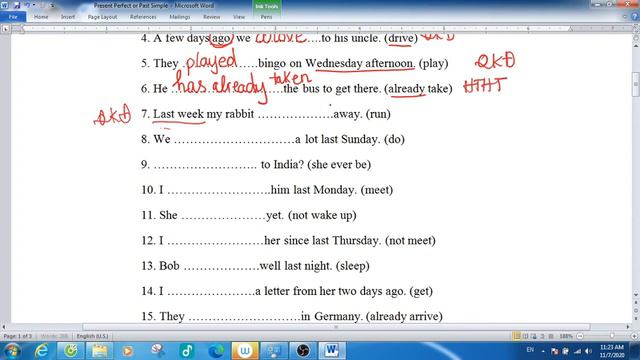The image size is (640, 360).
Task: Click the zoom slider handle
Action: pos(612,336)
